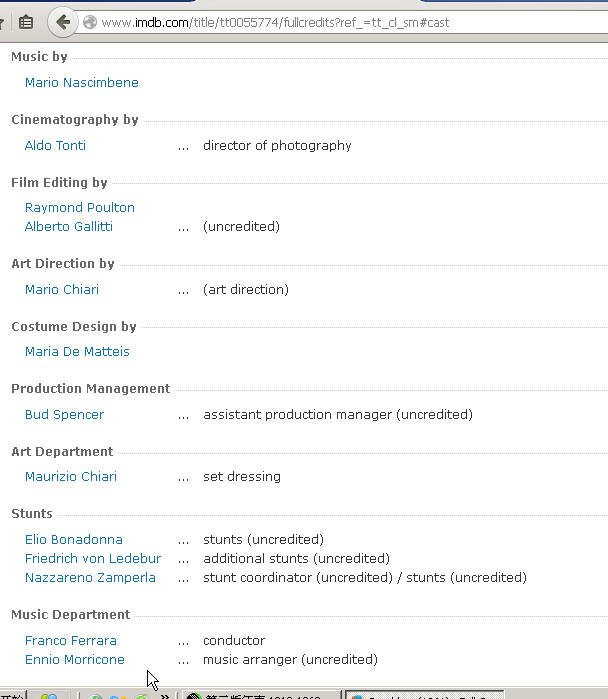Screen dimensions: 608x699
Task: Switch to the Chinese-titled taskbar window
Action: click(x=261, y=695)
